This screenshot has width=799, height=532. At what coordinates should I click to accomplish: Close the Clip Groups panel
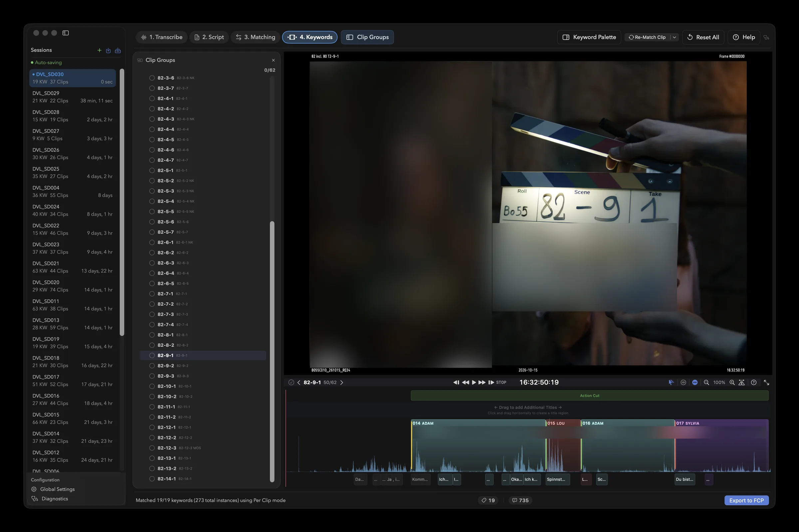click(x=273, y=61)
